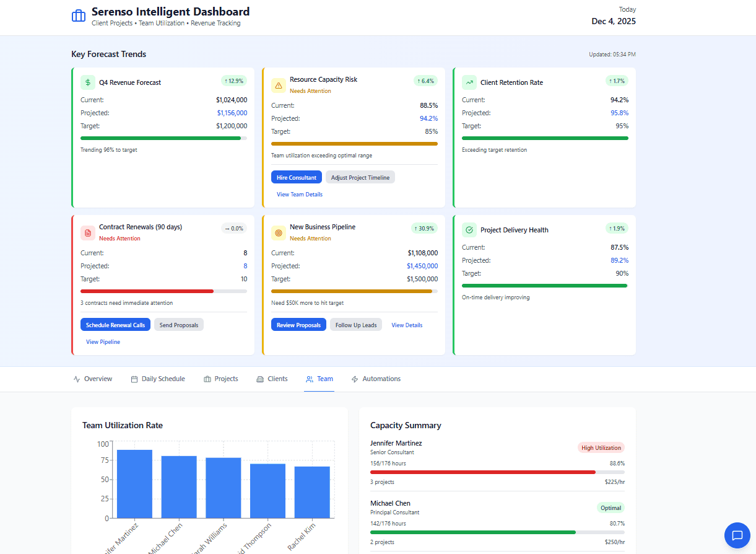Screen dimensions: 756x554
Task: Click View Team Details link
Action: 299,194
